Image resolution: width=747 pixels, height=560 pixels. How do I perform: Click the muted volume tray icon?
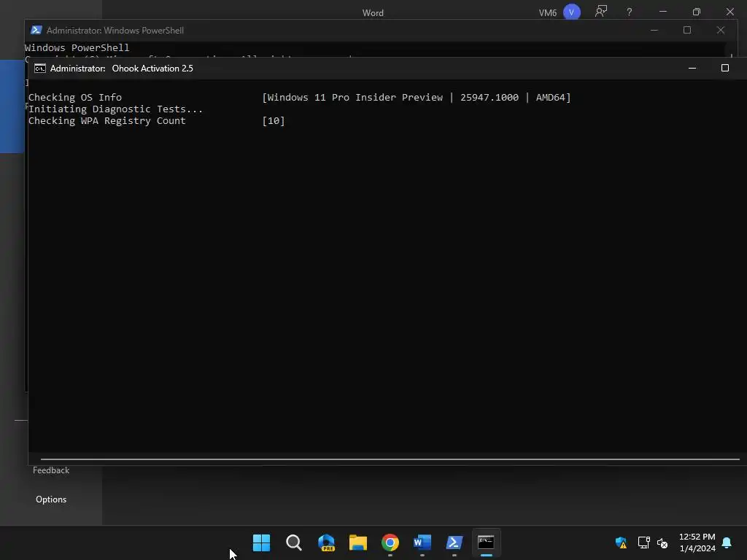coord(662,542)
